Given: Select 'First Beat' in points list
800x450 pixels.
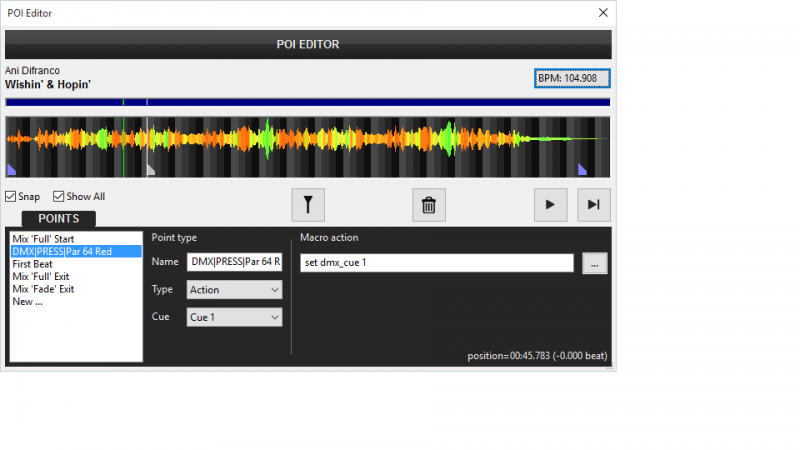Looking at the screenshot, I should click(76, 264).
